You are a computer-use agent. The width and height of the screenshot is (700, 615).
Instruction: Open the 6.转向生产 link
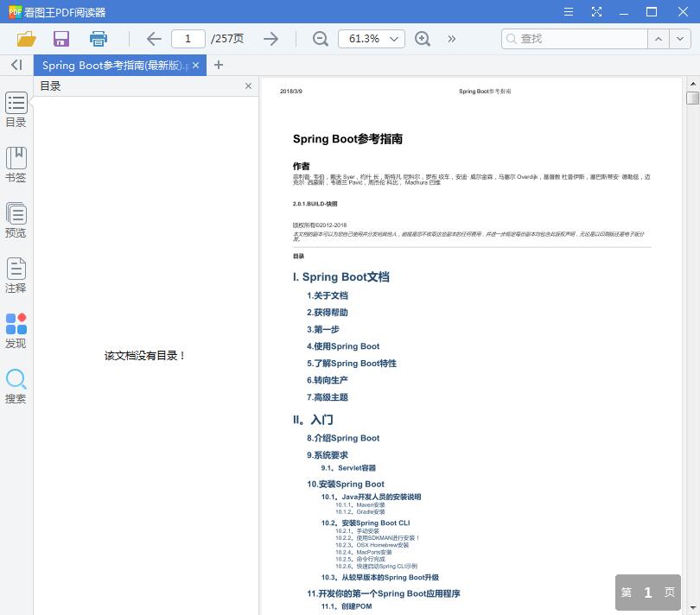328,380
